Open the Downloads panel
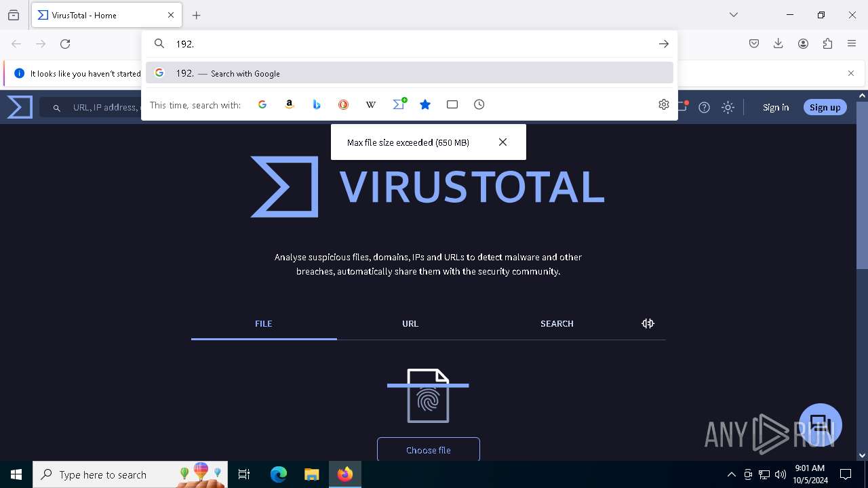Screen dimensions: 868x488 (778, 43)
